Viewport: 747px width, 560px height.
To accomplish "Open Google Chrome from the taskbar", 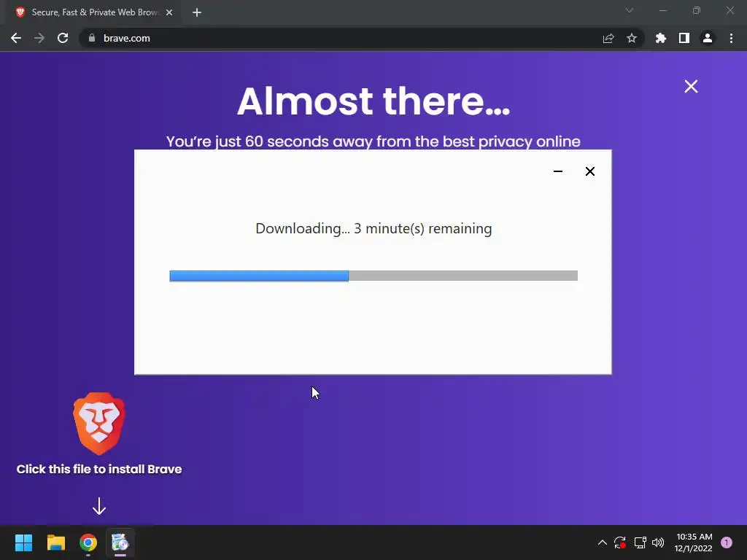I will coord(88,542).
